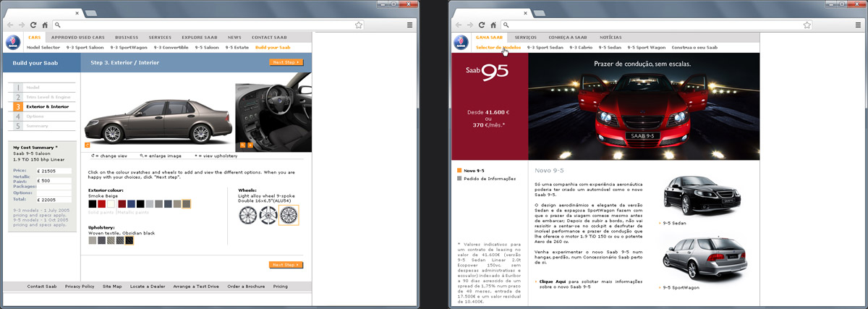Screen dimensions: 868x309
Task: Click the change view icon under the car exterior
Action: click(87, 145)
